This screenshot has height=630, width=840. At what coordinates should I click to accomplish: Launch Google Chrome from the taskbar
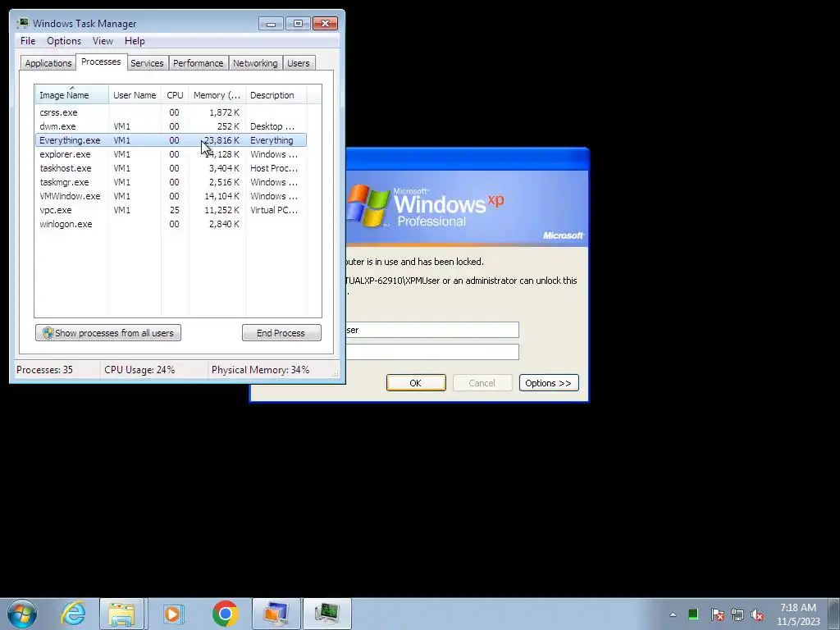225,614
